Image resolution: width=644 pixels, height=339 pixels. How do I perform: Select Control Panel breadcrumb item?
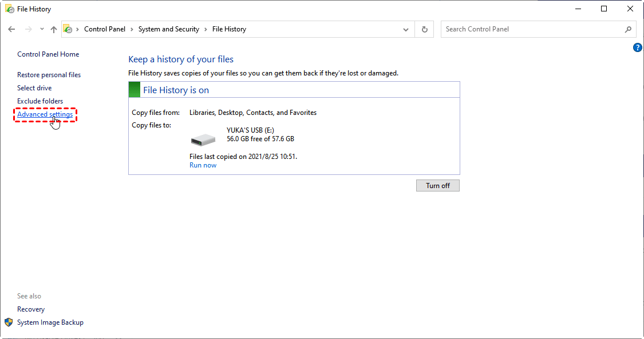[105, 29]
